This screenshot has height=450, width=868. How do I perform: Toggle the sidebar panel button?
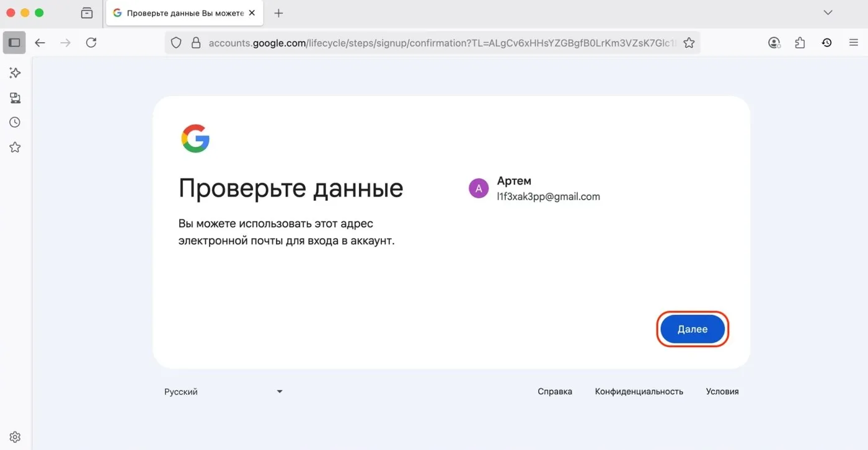click(14, 43)
